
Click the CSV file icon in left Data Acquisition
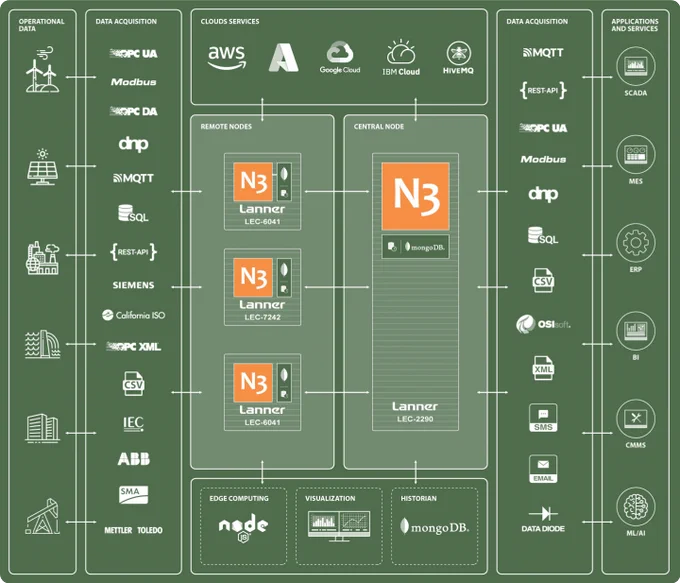tap(133, 383)
